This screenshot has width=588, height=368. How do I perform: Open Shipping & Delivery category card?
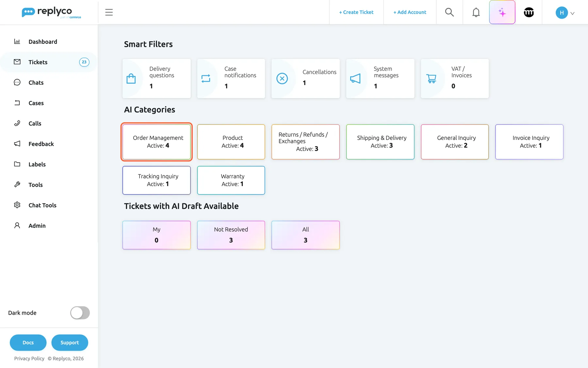coord(380,142)
